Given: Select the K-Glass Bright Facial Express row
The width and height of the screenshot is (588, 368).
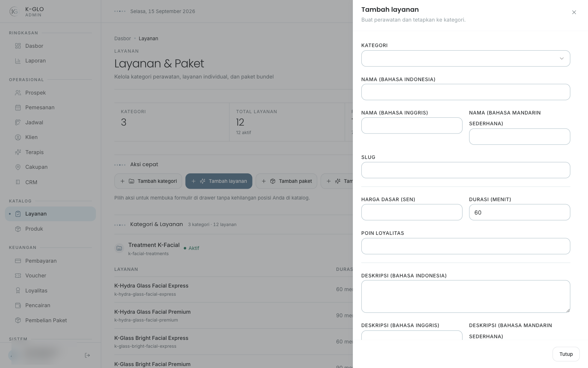Looking at the screenshot, I should point(234,342).
